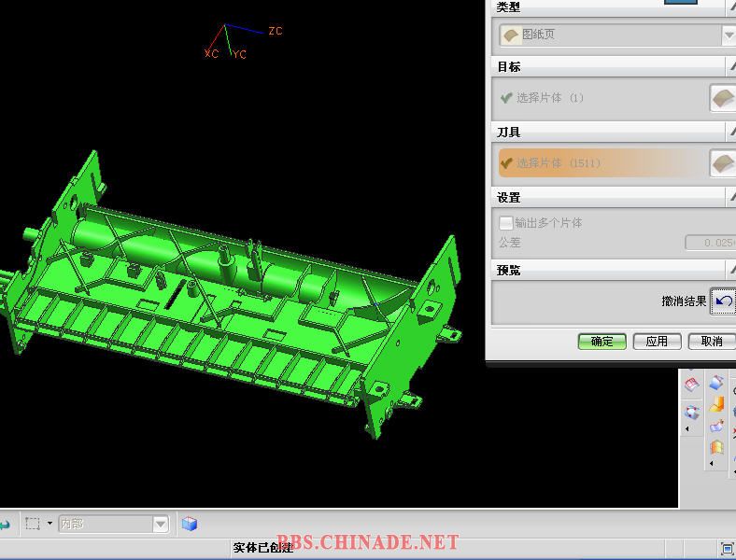
Task: Click the 公差 tolerance input field
Action: tap(710, 243)
